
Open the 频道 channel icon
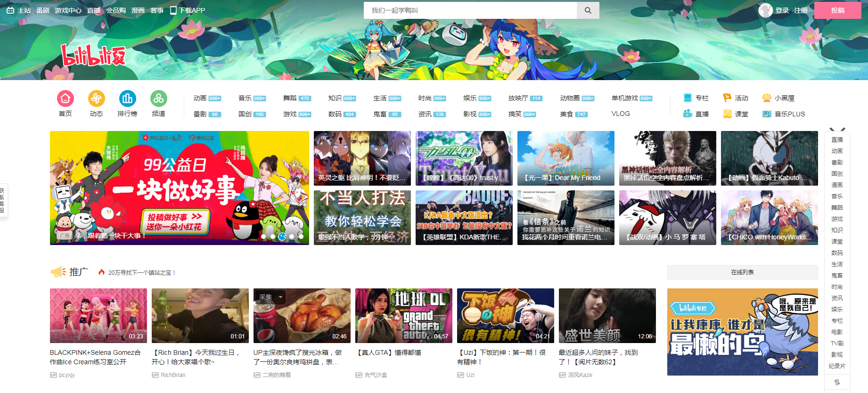click(158, 98)
